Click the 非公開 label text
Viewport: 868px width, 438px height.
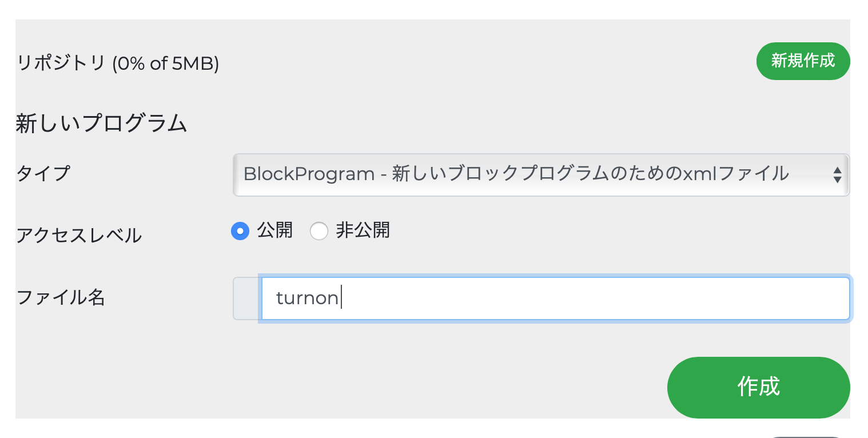pyautogui.click(x=363, y=230)
